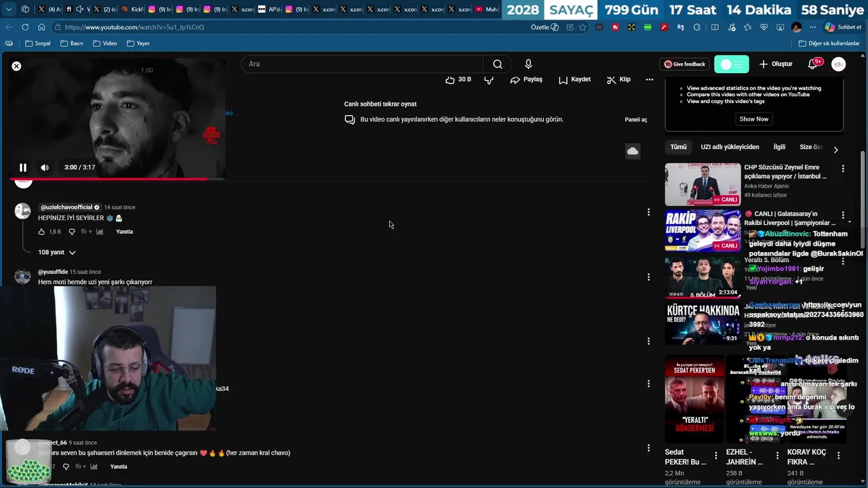Open Yeraltı 5. Bölüm video thumbnail

pyautogui.click(x=703, y=277)
